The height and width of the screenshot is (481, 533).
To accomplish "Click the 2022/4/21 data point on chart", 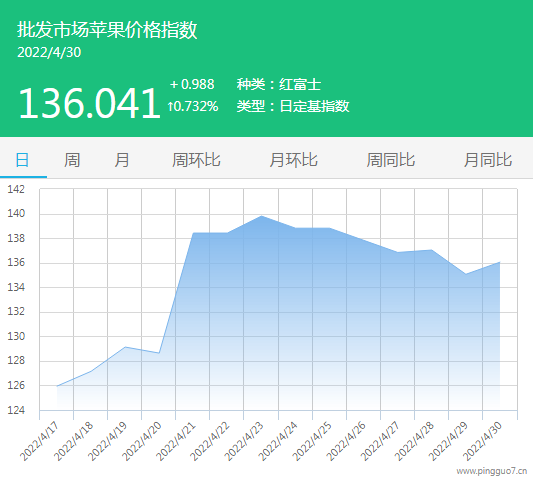I will tap(193, 233).
